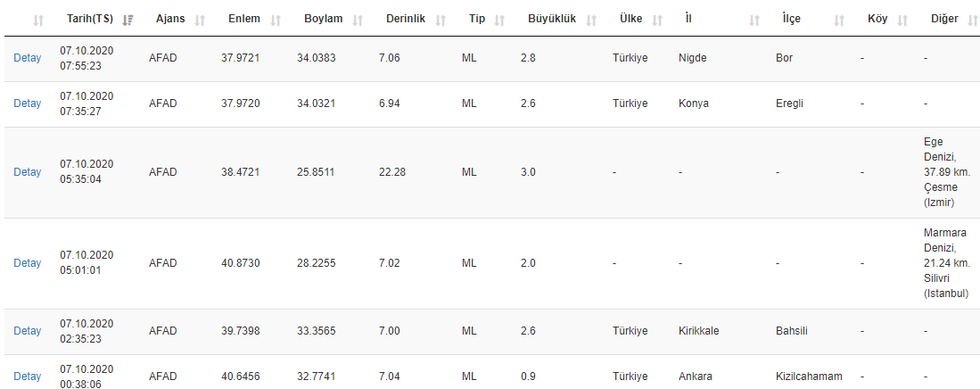Image resolution: width=980 pixels, height=389 pixels.
Task: Sort by Tarih(TS) column sort icon
Action: pos(128,20)
